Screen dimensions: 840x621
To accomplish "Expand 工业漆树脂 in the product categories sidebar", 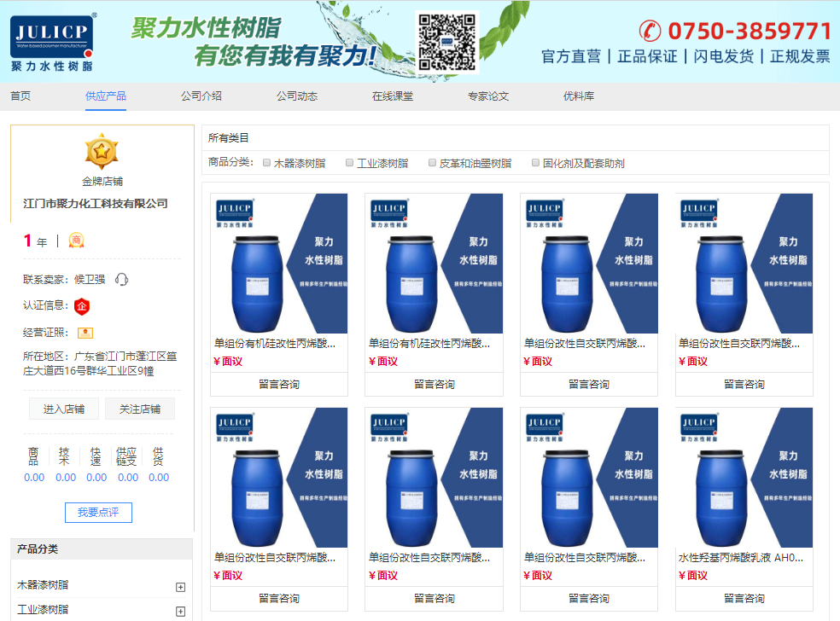I will [x=180, y=612].
